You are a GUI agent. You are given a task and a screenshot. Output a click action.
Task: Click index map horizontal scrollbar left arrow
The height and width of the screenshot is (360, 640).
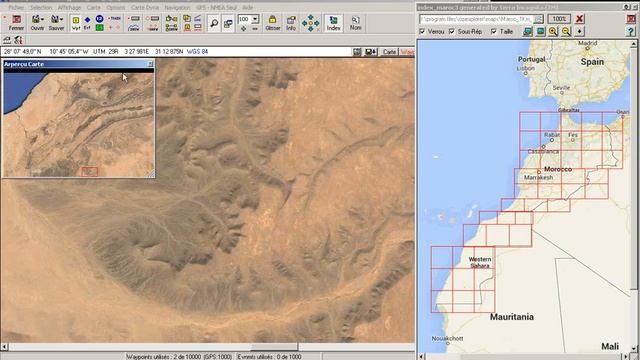click(x=422, y=356)
